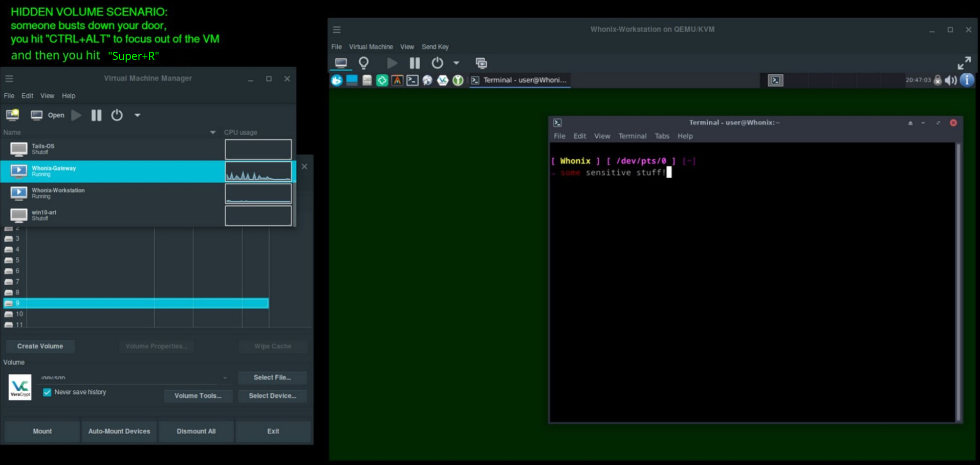Select VeraCrypt slot 10
The width and height of the screenshot is (980, 465).
(136, 314)
